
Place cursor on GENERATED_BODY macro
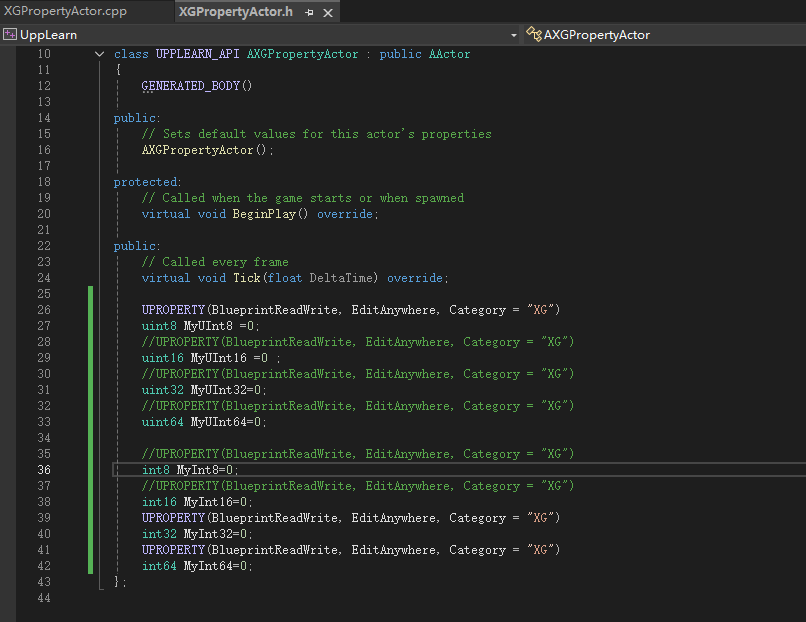[190, 86]
